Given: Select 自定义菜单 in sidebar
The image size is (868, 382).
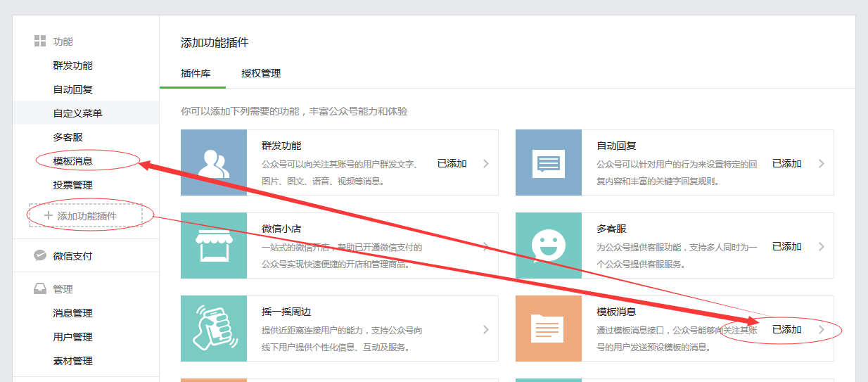Looking at the screenshot, I should pyautogui.click(x=77, y=113).
